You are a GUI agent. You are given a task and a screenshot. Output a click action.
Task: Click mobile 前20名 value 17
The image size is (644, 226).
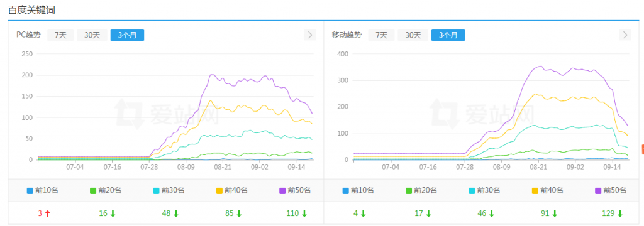418,213
